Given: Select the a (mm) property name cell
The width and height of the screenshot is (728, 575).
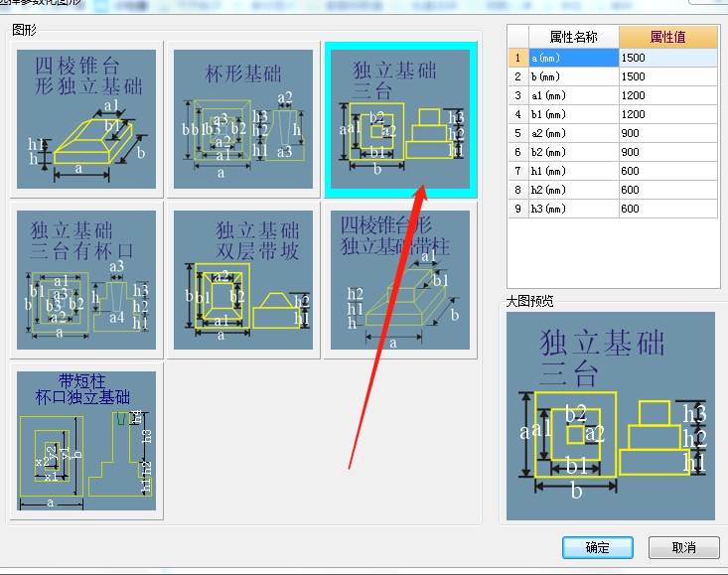Looking at the screenshot, I should pos(574,58).
